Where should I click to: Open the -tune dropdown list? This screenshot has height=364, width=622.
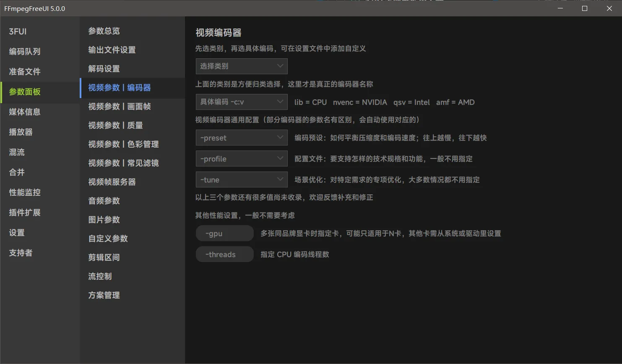pyautogui.click(x=241, y=180)
